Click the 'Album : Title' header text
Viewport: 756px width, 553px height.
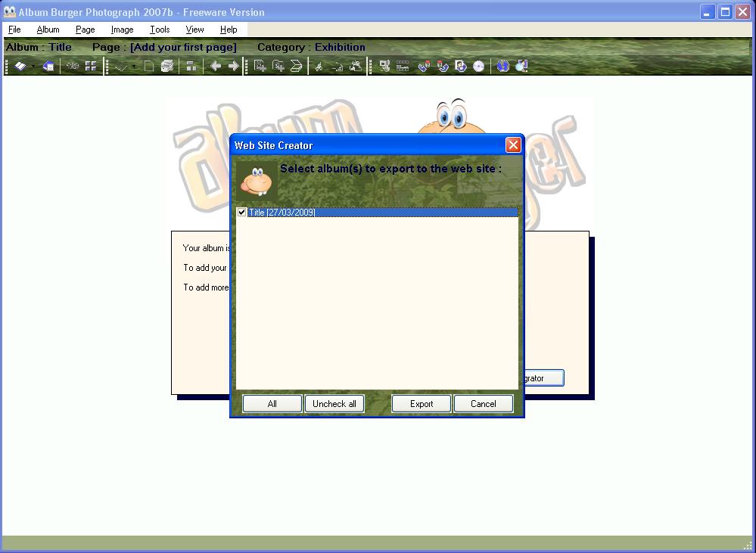(x=39, y=47)
